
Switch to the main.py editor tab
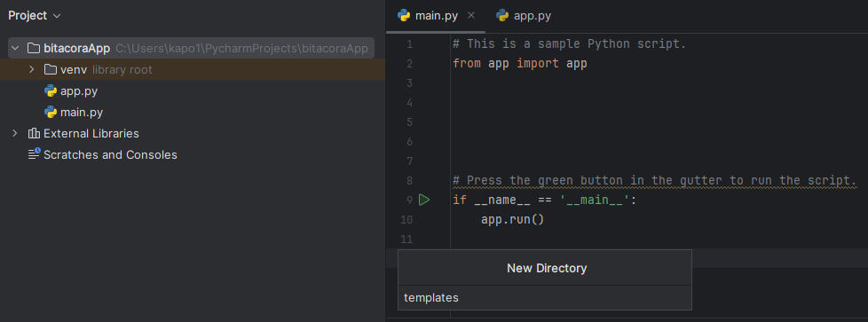[x=436, y=15]
